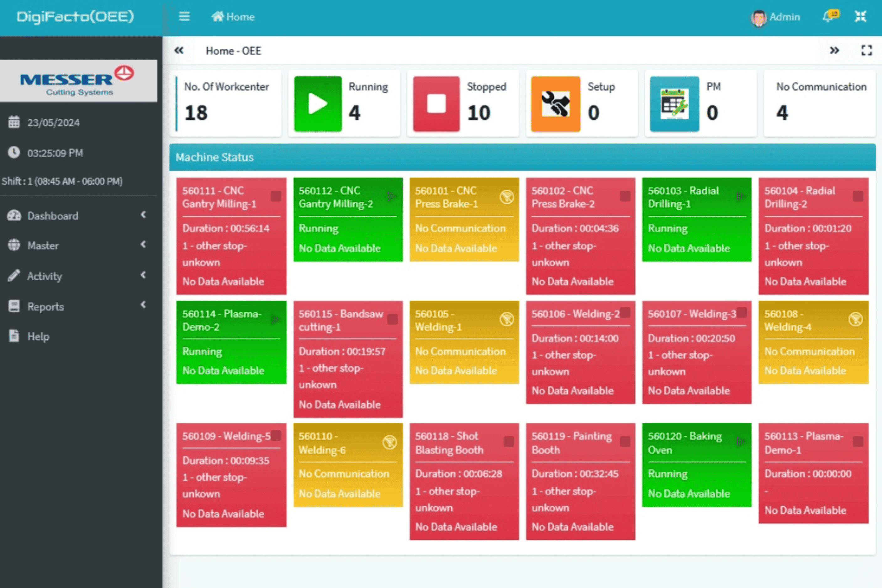Click no-signal icon on CNC Press Brake-1 card
The height and width of the screenshot is (588, 882).
pyautogui.click(x=506, y=197)
